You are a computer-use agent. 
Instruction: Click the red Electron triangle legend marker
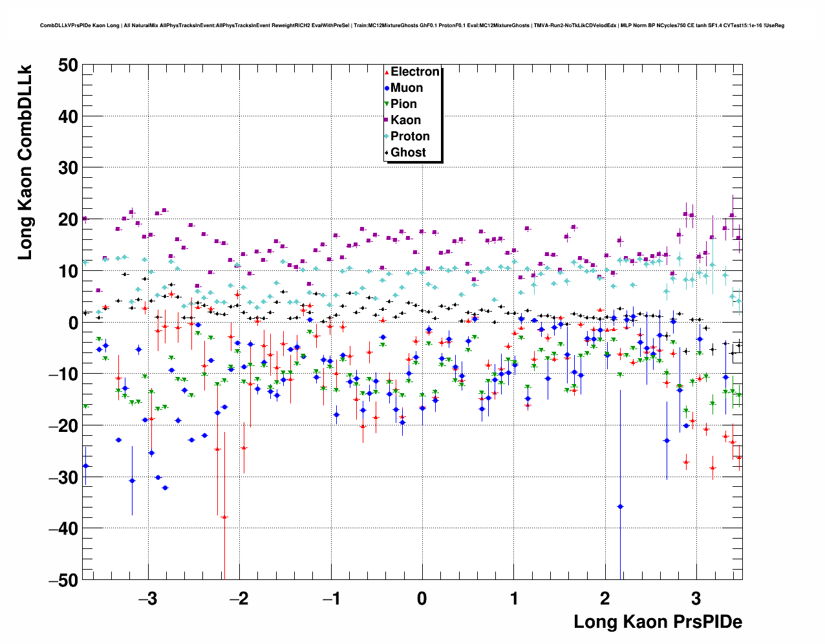pyautogui.click(x=387, y=72)
